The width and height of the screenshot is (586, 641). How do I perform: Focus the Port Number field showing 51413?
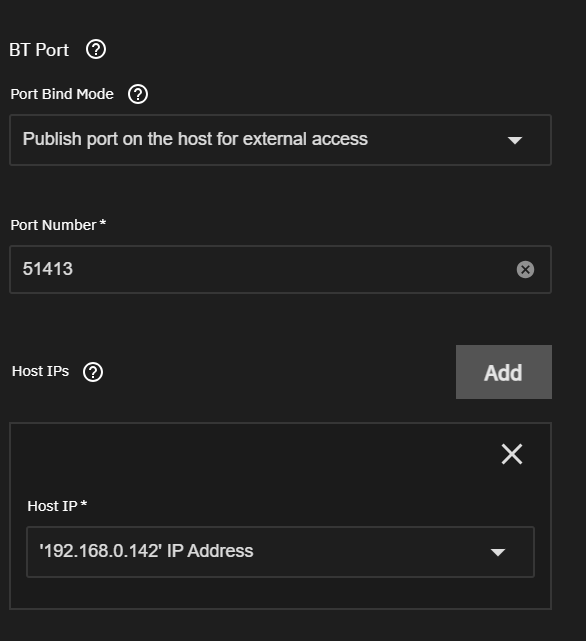281,269
